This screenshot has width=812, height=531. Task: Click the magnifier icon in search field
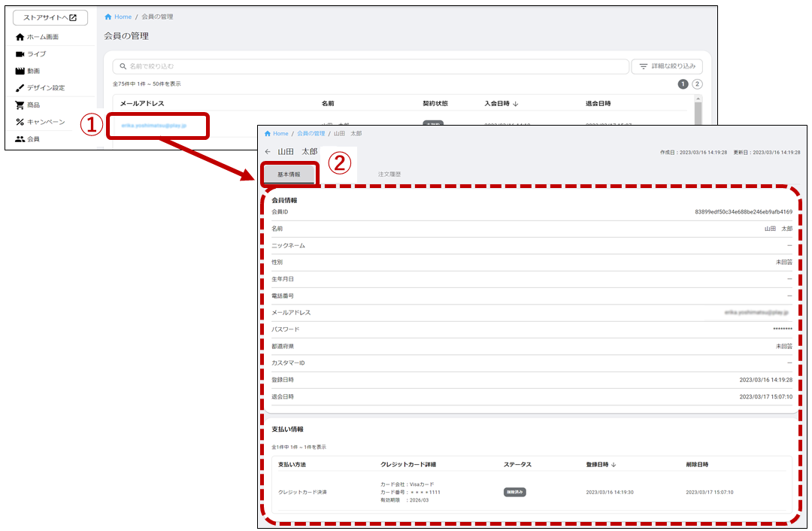point(123,66)
